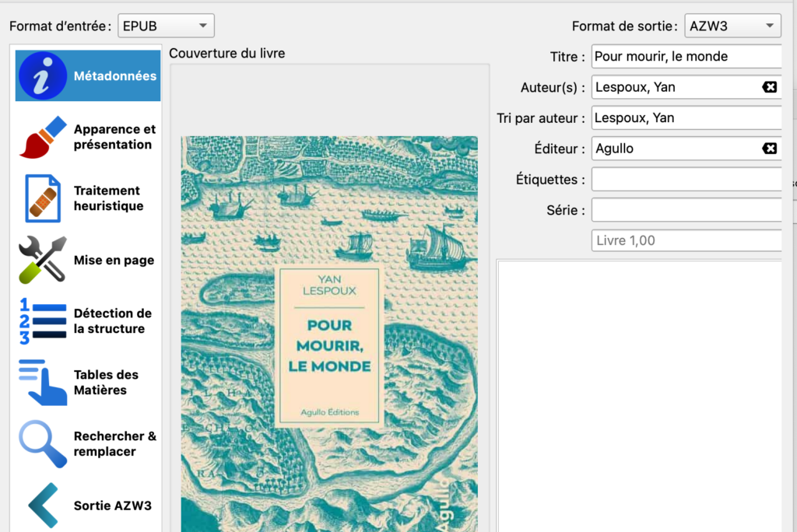Open the Format d'entrée EPUB dropdown
The image size is (797, 532).
pyautogui.click(x=167, y=26)
